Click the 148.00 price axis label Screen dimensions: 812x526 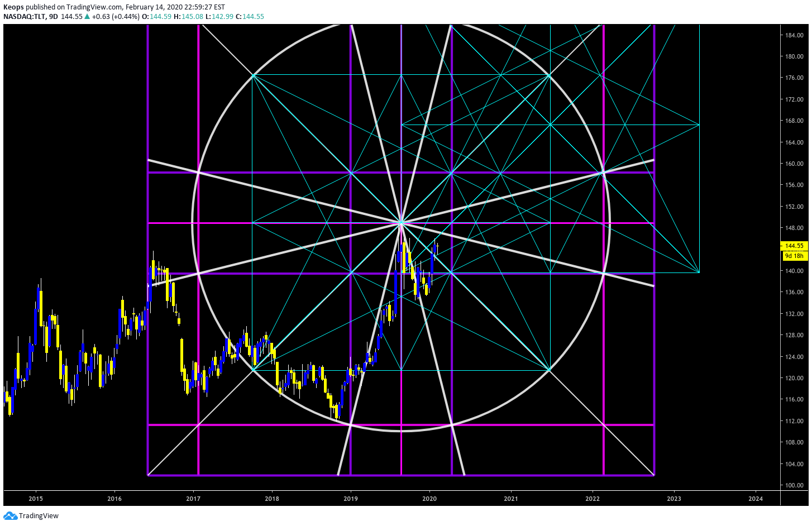[x=794, y=228]
